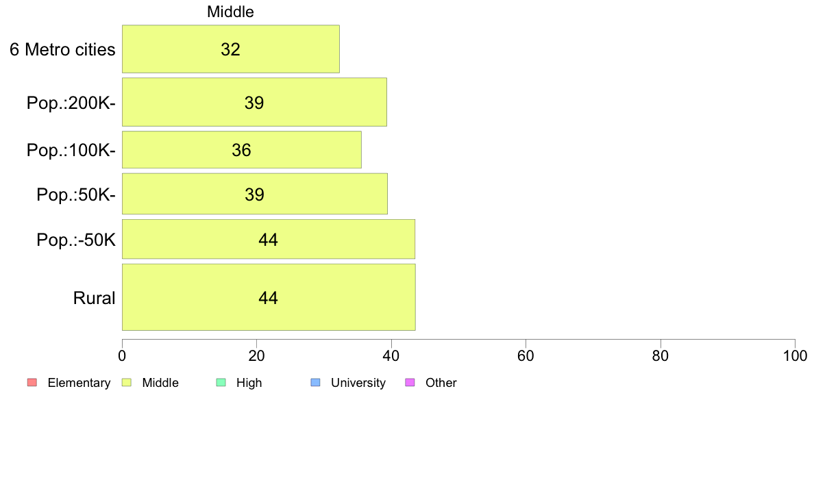The image size is (814, 504).
Task: Select the Pop.:-50K bar showing 44
Action: [269, 239]
